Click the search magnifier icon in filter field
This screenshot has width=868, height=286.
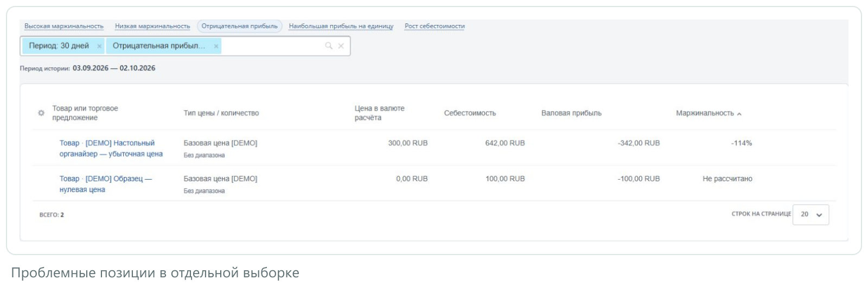point(329,46)
